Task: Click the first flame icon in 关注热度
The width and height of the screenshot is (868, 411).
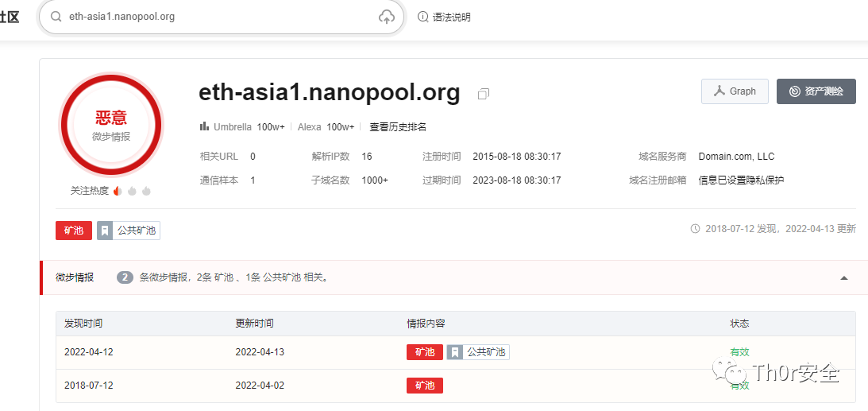Action: click(x=118, y=191)
